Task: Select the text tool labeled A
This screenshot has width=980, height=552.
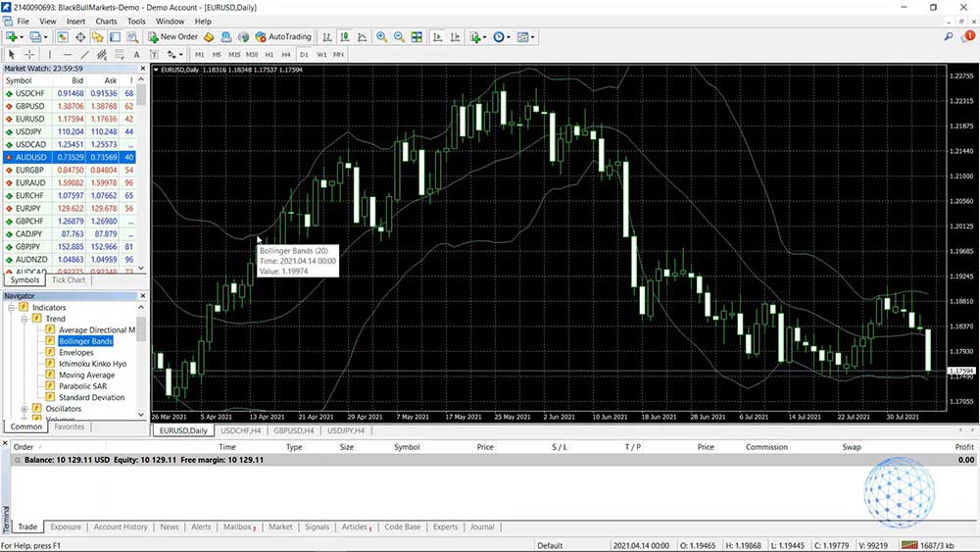Action: coord(137,55)
